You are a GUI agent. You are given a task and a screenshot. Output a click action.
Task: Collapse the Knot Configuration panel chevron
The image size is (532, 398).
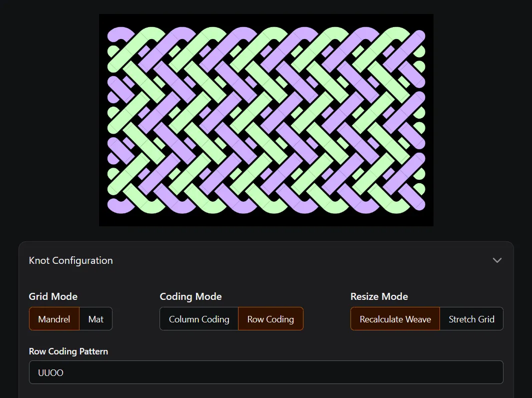496,260
